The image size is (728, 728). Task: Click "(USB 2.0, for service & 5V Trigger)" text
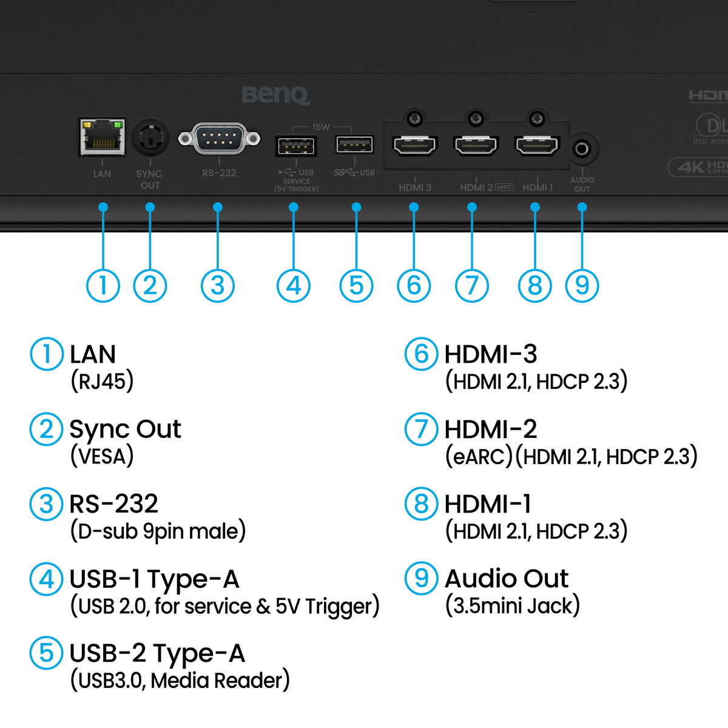coord(224,606)
